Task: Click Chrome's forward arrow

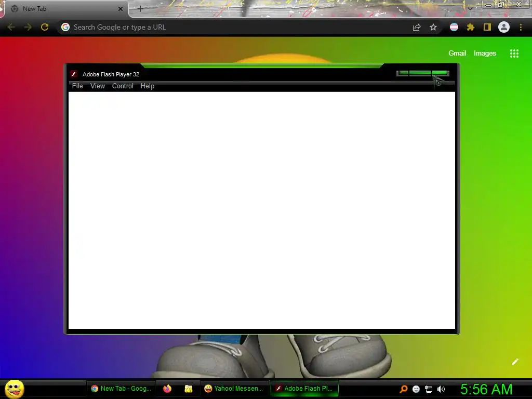Action: 28,27
